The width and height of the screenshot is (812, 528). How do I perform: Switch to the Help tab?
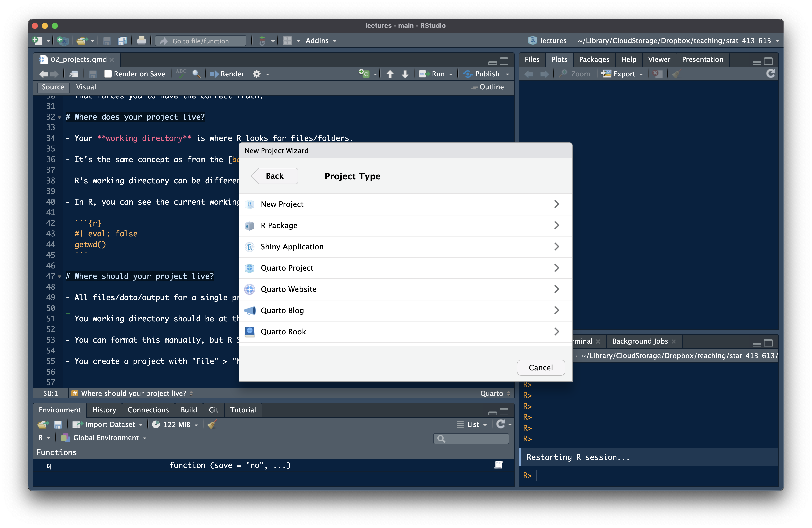point(628,59)
